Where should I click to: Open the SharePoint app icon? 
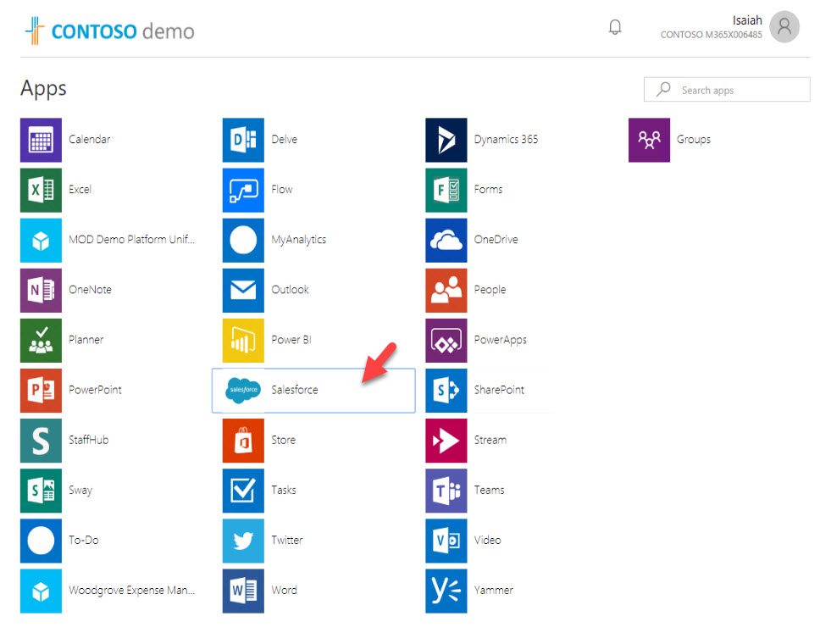446,390
